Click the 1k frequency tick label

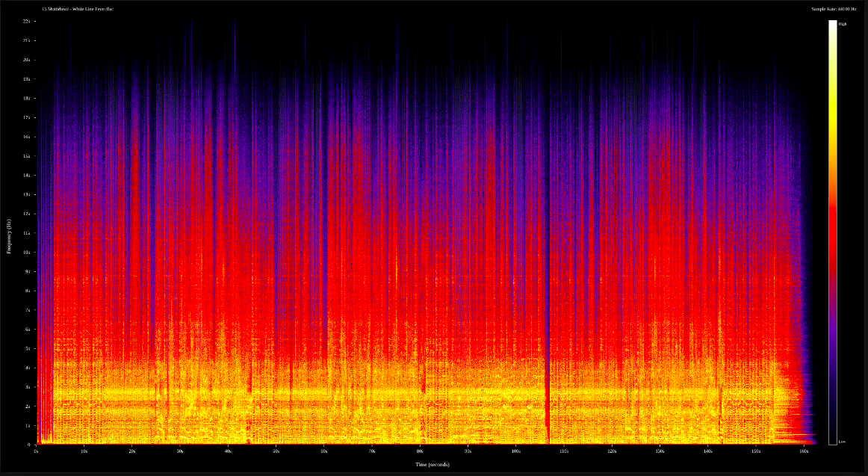(29, 425)
